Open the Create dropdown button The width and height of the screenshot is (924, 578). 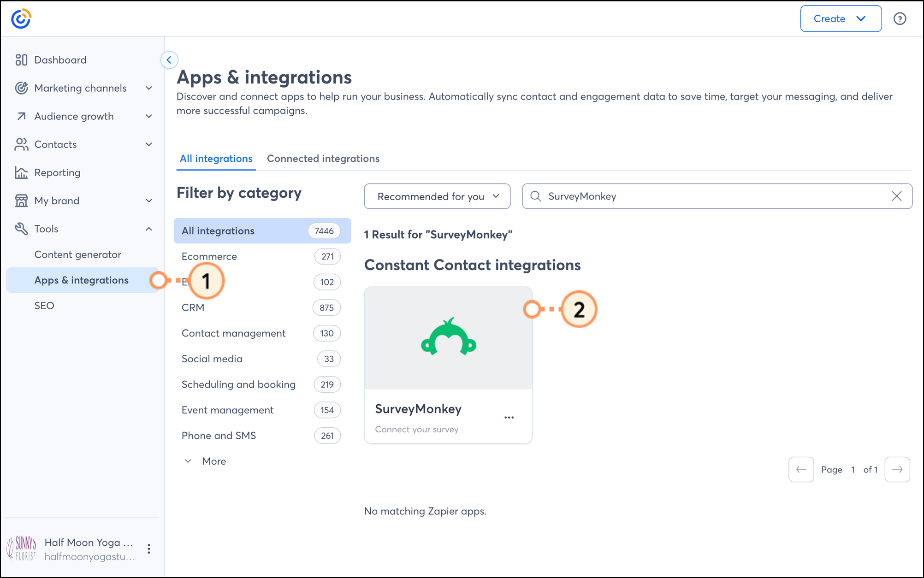click(841, 19)
